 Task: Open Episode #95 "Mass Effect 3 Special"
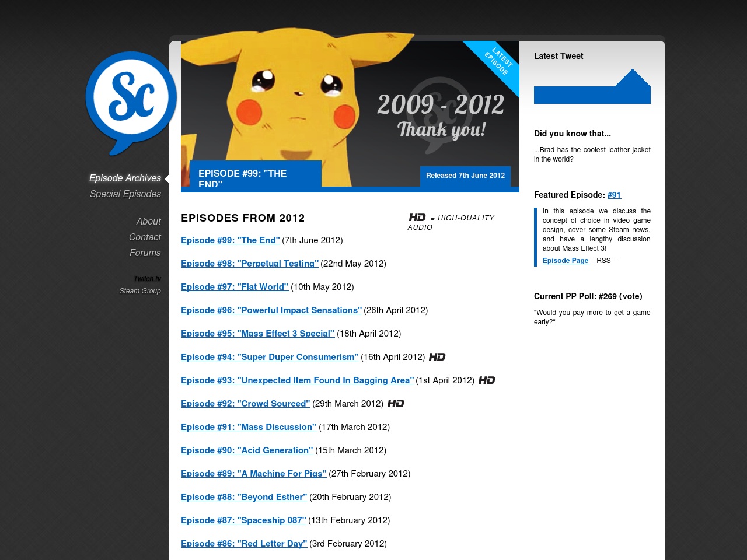pyautogui.click(x=258, y=334)
